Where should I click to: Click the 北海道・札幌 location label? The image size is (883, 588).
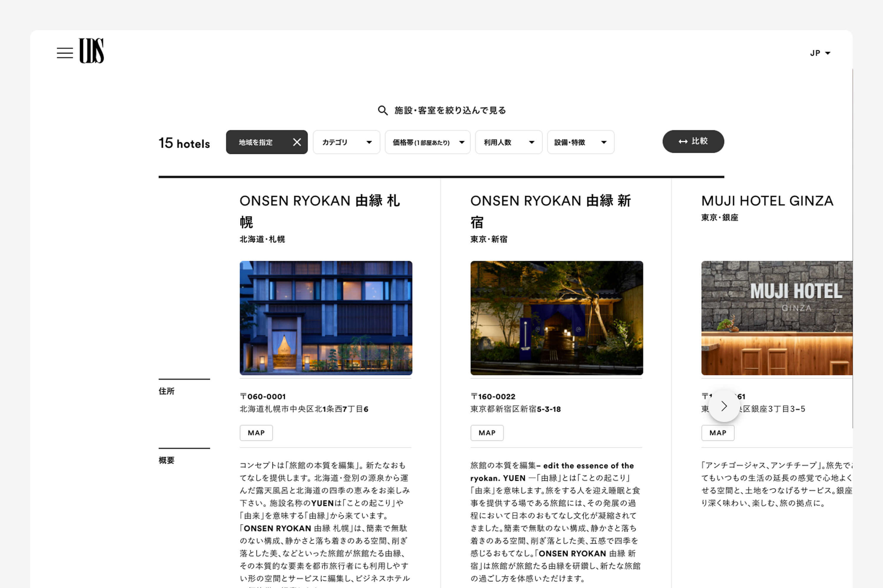(x=262, y=239)
